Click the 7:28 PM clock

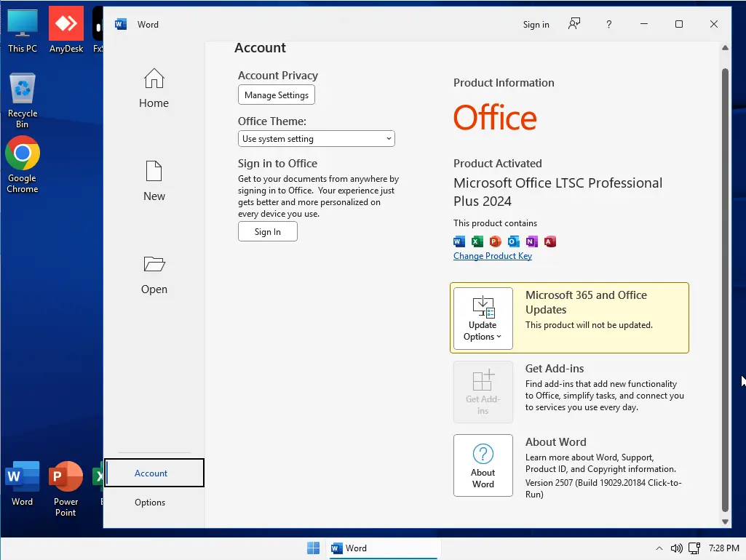click(723, 548)
